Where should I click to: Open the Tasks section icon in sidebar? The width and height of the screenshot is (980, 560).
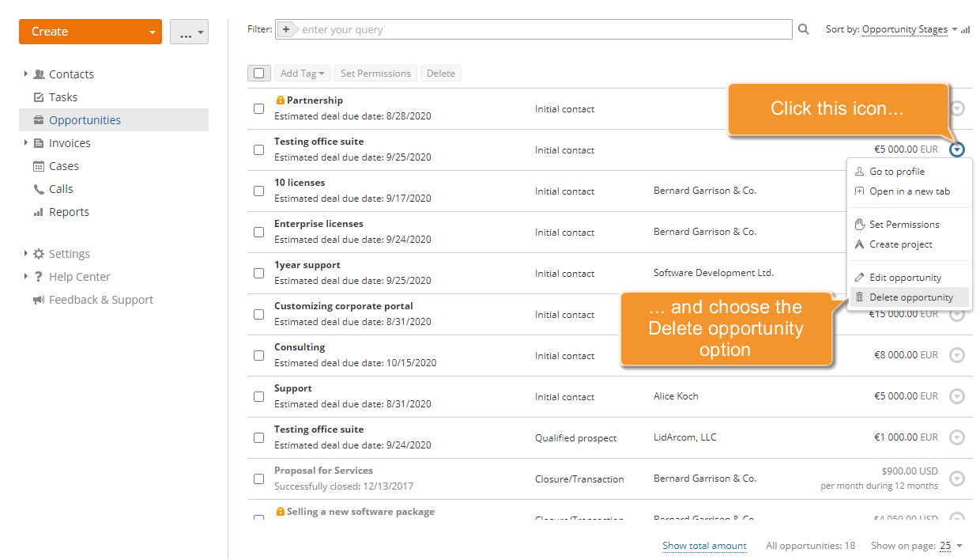pyautogui.click(x=39, y=97)
